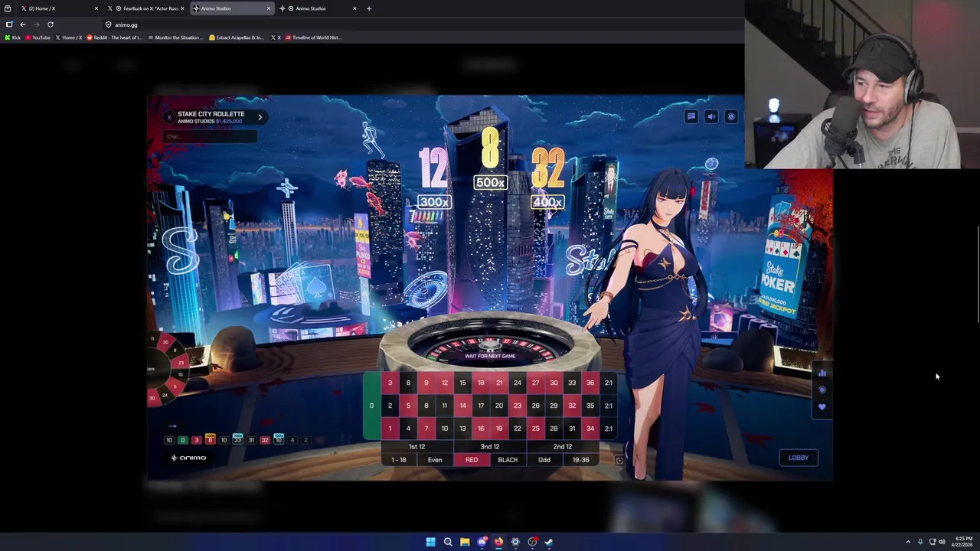Bet on 2nd 12 dozen
This screenshot has width=980, height=551.
563,446
